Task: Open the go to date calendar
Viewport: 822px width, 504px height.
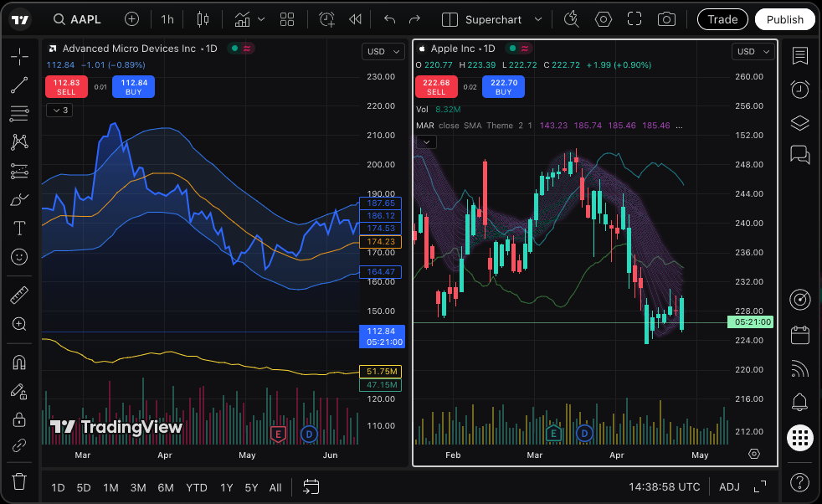Action: tap(311, 487)
